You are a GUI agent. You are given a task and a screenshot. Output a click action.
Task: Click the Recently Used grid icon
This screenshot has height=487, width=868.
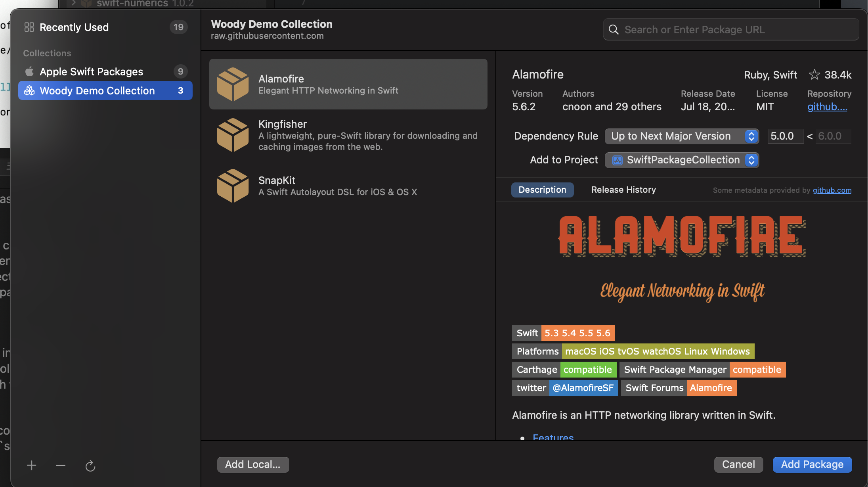29,27
